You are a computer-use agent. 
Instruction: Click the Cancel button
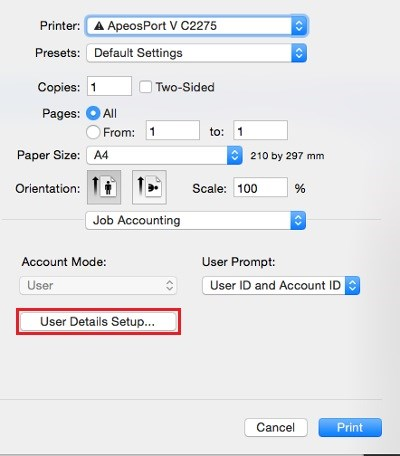(276, 427)
